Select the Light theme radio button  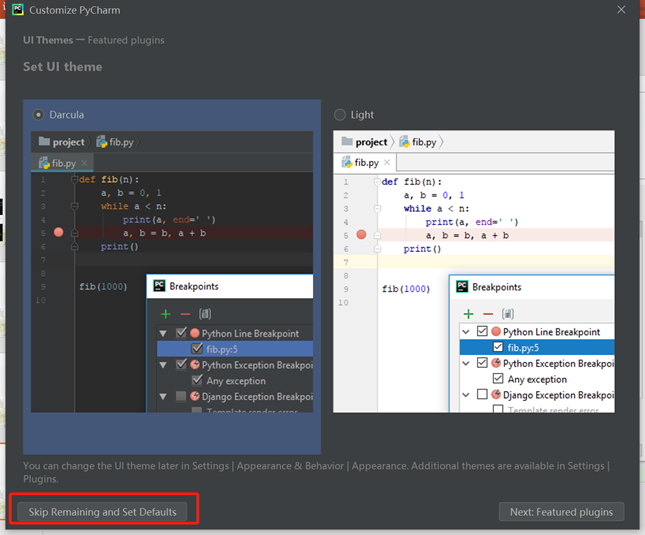tap(340, 115)
